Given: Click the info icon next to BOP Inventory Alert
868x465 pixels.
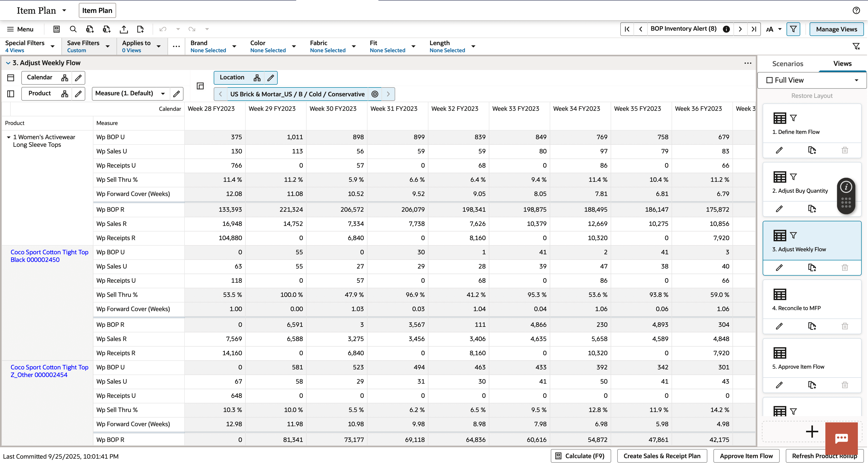Looking at the screenshot, I should pyautogui.click(x=726, y=29).
